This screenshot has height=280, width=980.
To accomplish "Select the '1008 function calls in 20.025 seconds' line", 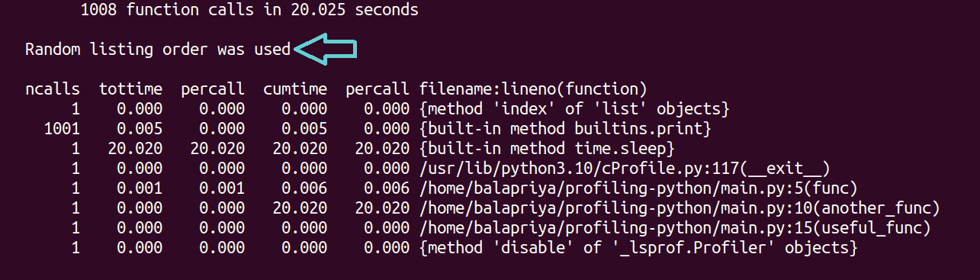I will coord(249,11).
